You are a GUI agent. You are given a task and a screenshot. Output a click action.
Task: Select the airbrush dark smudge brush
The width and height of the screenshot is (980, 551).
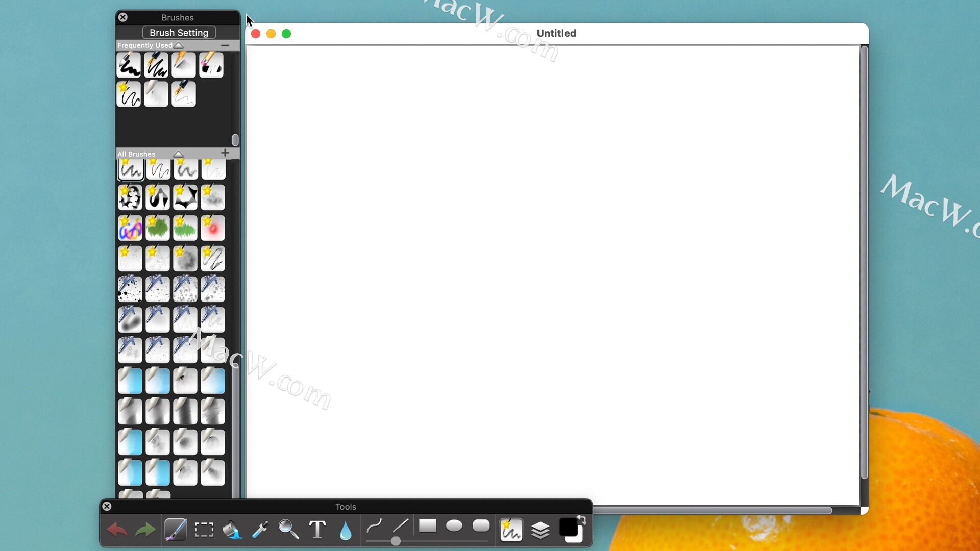(130, 320)
